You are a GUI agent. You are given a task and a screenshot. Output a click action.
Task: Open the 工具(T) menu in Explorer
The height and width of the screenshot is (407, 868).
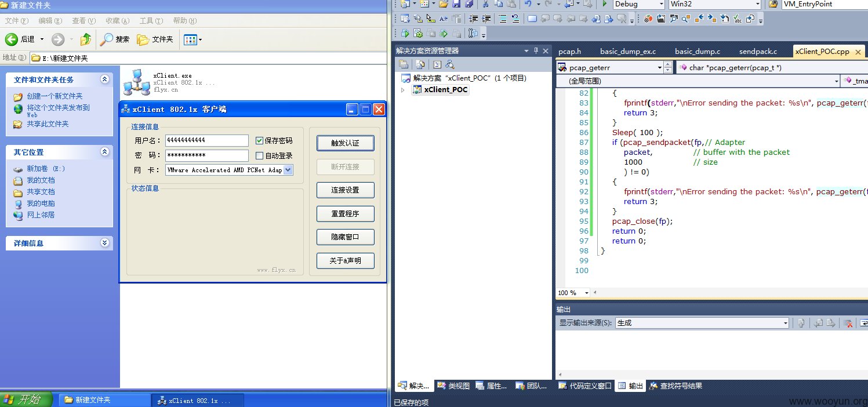point(151,21)
